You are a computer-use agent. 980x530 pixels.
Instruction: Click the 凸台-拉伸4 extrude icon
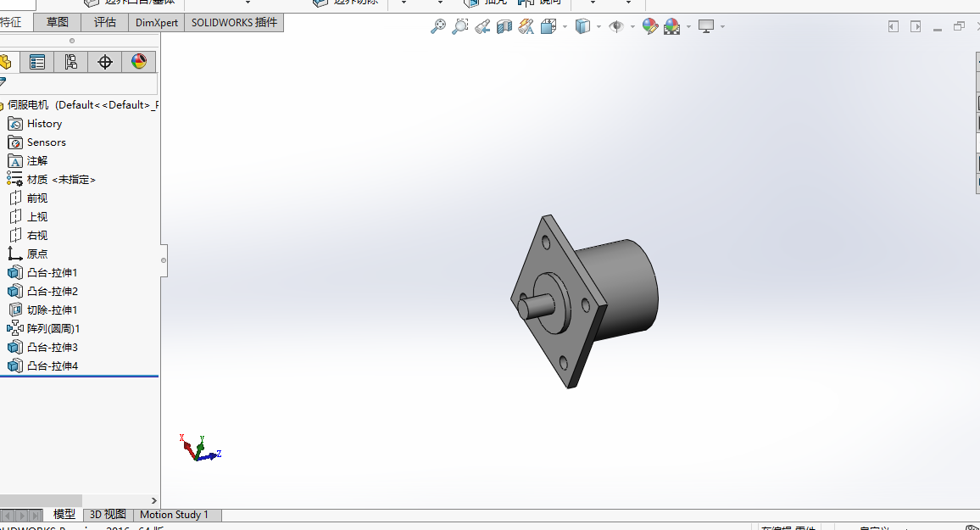pos(15,365)
